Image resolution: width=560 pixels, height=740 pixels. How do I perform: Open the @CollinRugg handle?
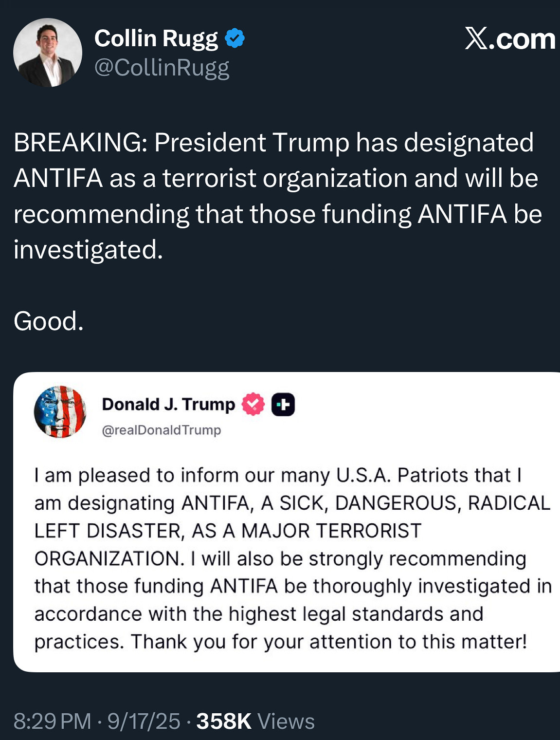(162, 67)
